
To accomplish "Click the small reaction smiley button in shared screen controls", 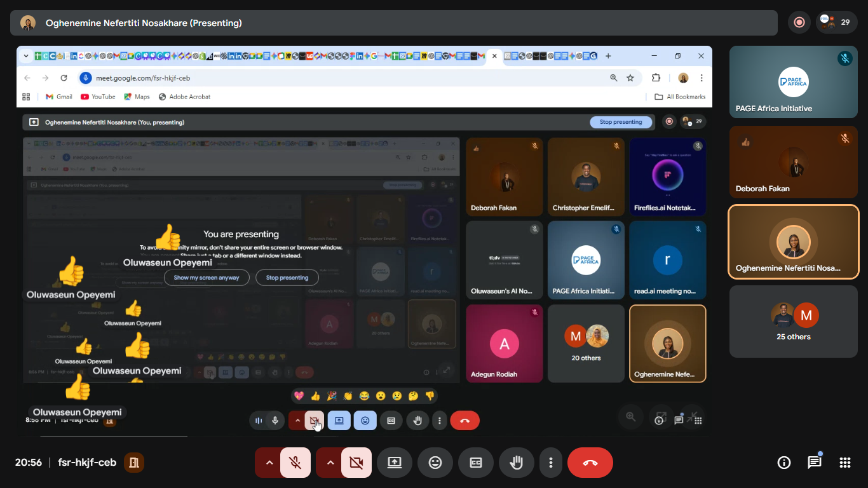I will click(x=365, y=420).
